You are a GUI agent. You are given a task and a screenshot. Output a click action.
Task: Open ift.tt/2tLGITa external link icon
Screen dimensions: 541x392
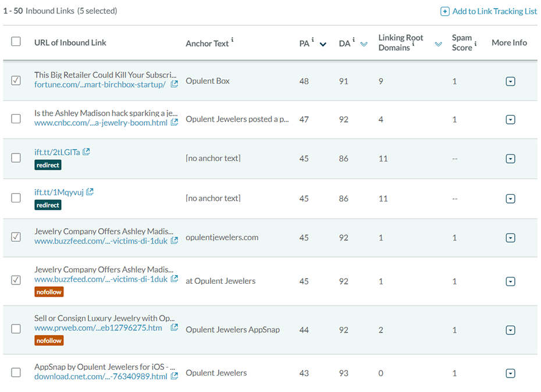click(86, 151)
